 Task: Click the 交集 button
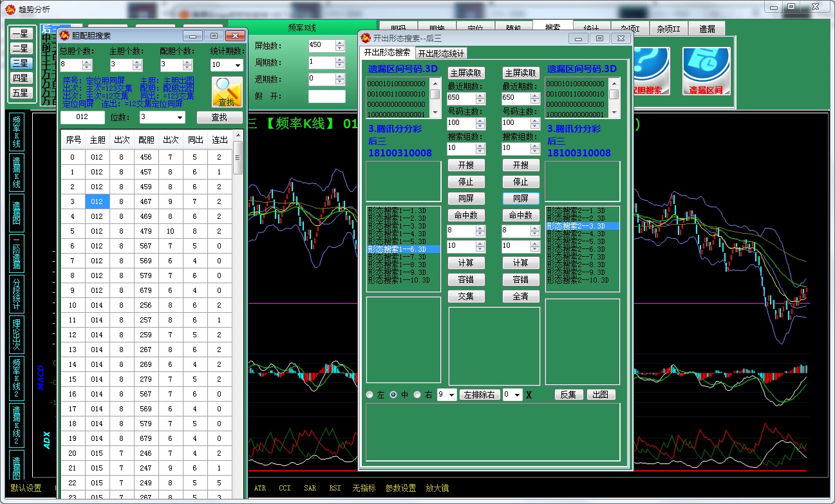pos(466,296)
